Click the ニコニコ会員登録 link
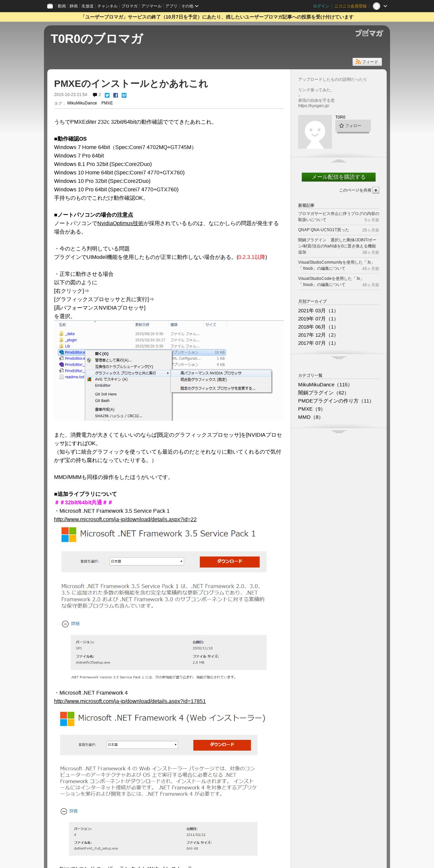The image size is (434, 868). [x=351, y=6]
